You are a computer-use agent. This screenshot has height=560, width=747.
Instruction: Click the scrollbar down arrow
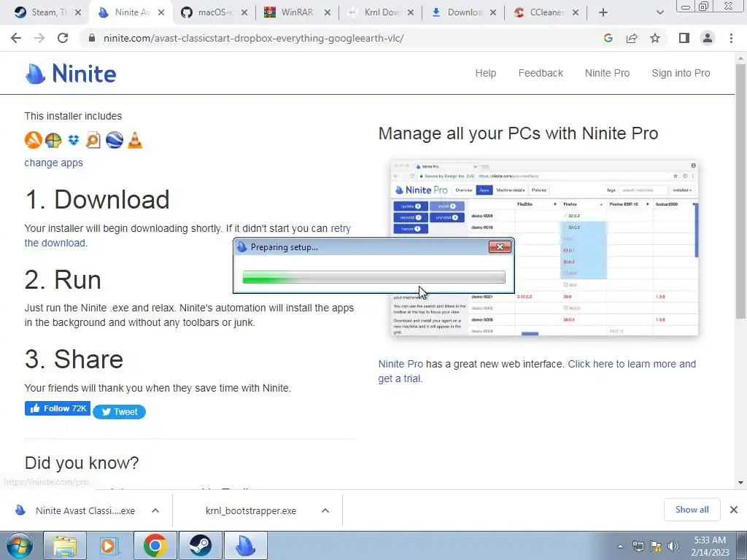(740, 483)
